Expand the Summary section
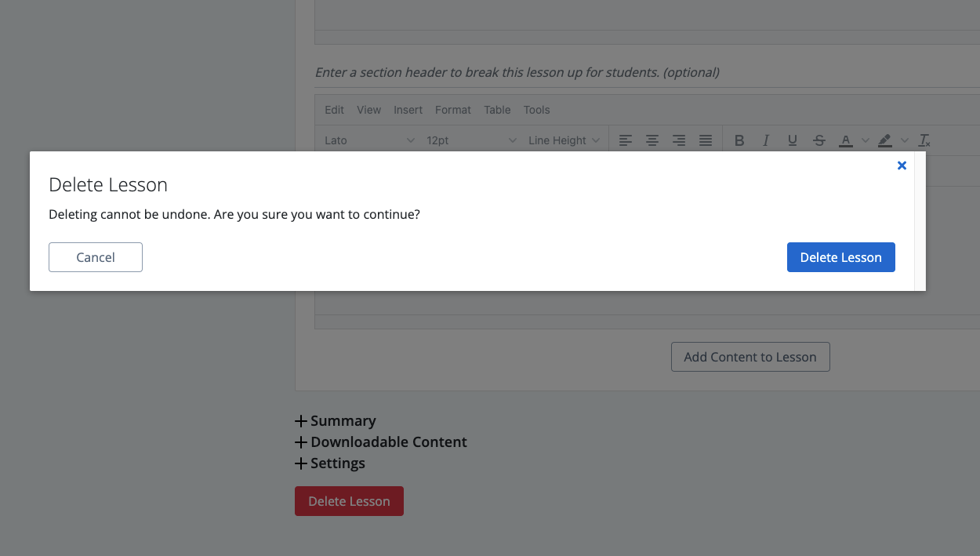Viewport: 980px width, 556px height. (x=336, y=421)
